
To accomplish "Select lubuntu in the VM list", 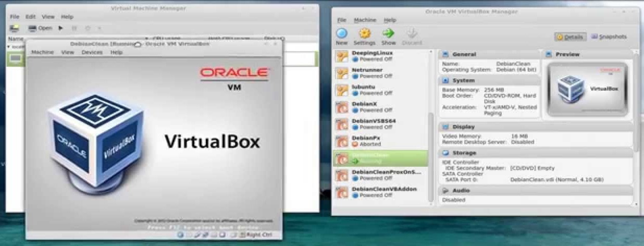I will tap(380, 90).
